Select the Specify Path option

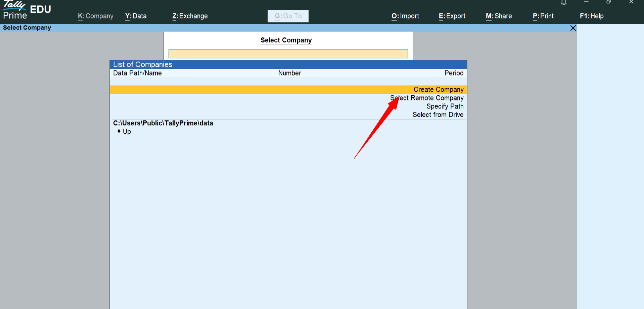point(445,106)
